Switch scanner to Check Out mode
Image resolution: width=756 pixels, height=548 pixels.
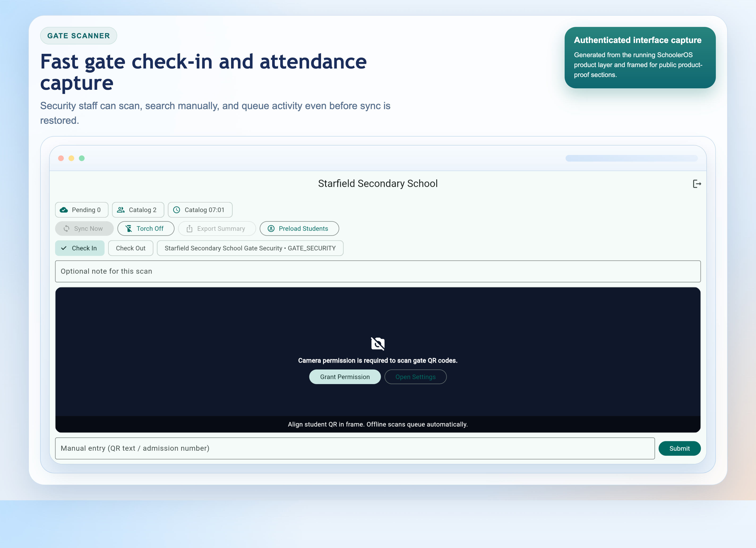(x=130, y=248)
